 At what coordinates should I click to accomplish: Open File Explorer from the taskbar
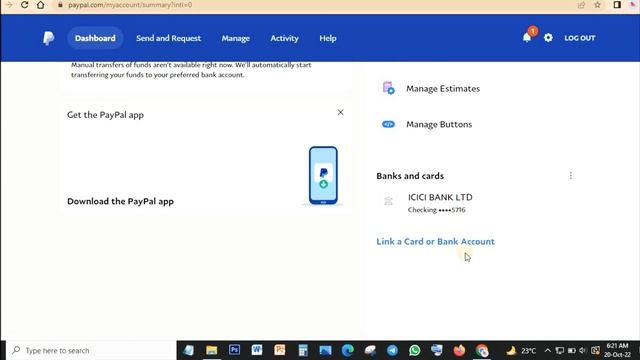pyautogui.click(x=211, y=350)
